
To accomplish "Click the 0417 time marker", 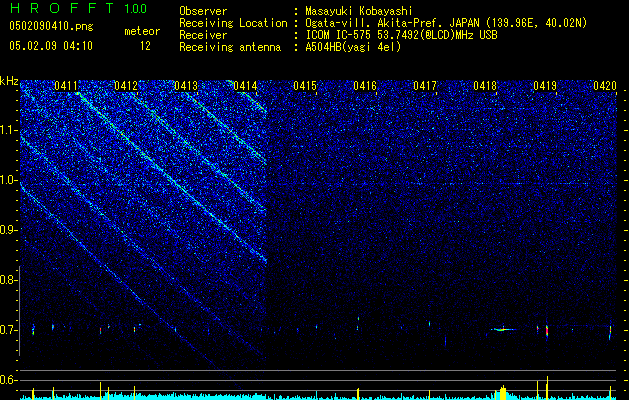I will pos(425,86).
